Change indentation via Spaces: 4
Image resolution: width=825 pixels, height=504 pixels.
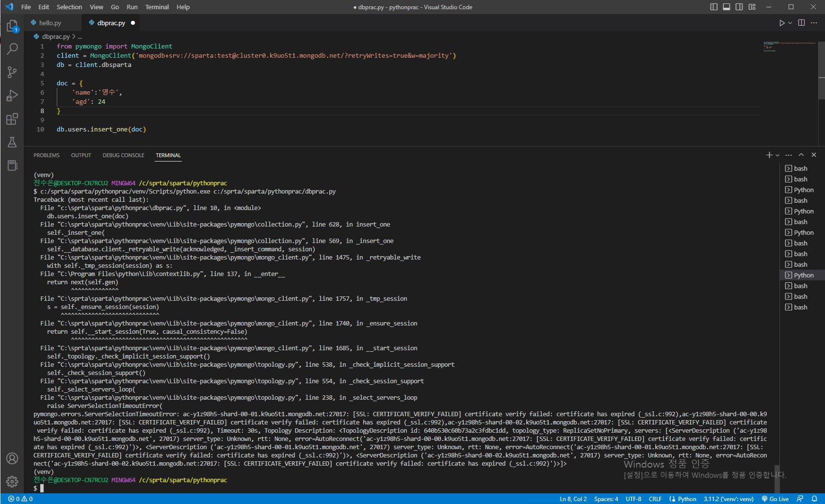click(606, 499)
